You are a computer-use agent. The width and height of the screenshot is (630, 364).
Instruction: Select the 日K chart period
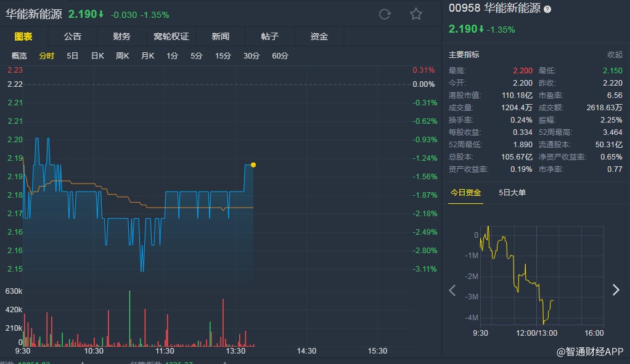tap(97, 56)
